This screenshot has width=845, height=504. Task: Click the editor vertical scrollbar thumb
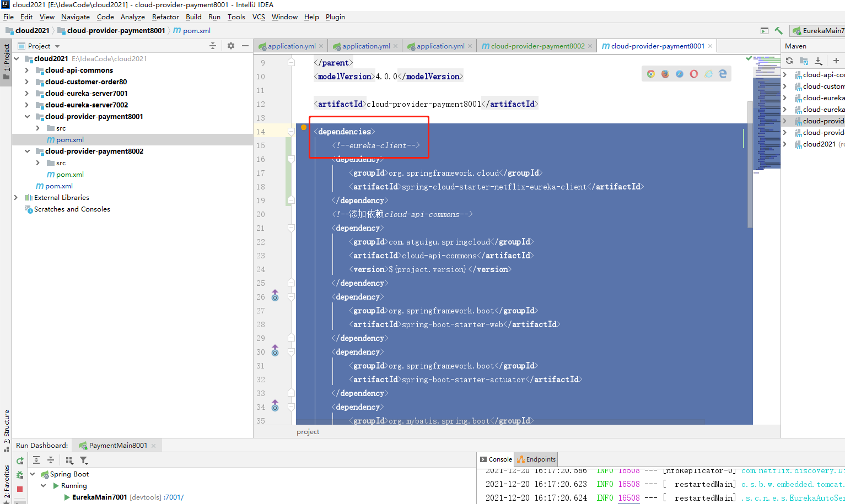(750, 165)
